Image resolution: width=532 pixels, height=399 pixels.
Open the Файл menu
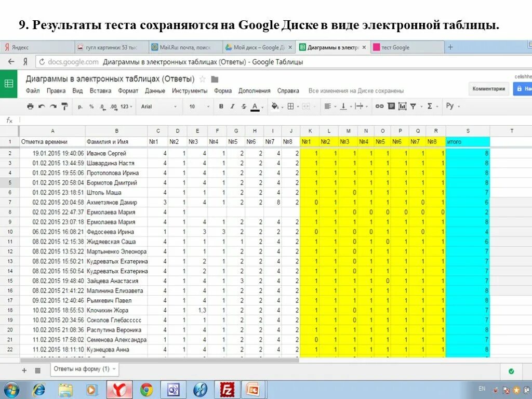click(33, 90)
